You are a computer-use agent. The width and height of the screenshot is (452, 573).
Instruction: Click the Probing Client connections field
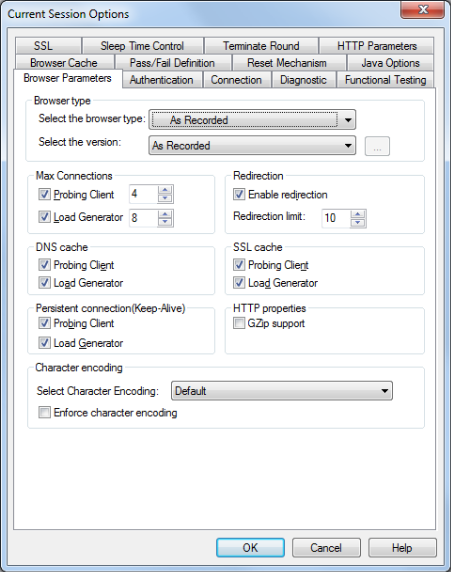coord(144,194)
